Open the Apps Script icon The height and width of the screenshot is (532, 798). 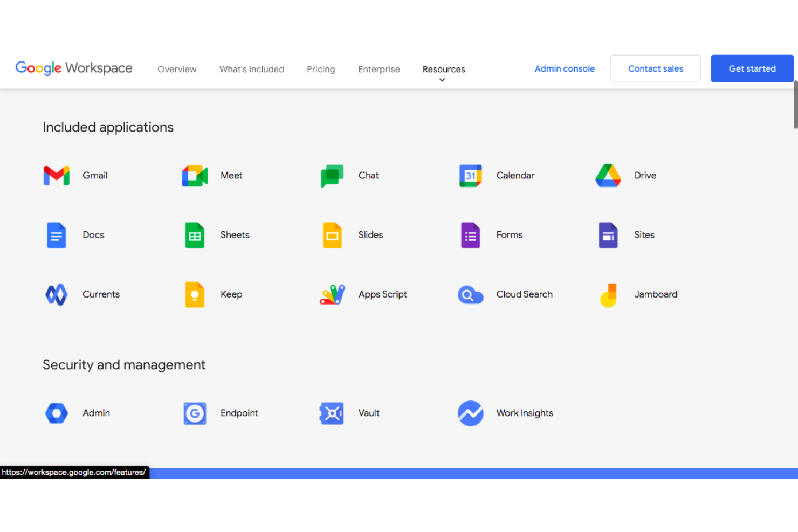click(x=332, y=294)
